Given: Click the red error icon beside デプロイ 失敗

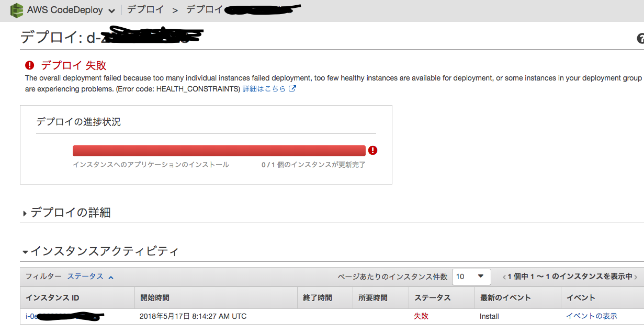Looking at the screenshot, I should 30,65.
